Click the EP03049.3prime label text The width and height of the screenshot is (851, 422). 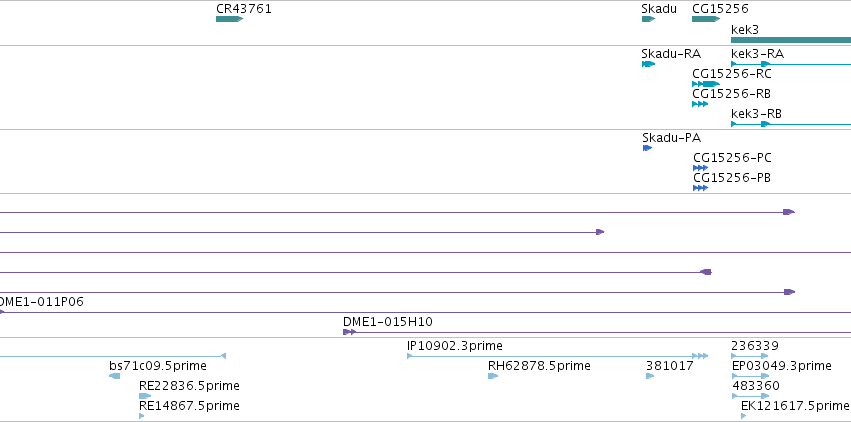pyautogui.click(x=782, y=366)
